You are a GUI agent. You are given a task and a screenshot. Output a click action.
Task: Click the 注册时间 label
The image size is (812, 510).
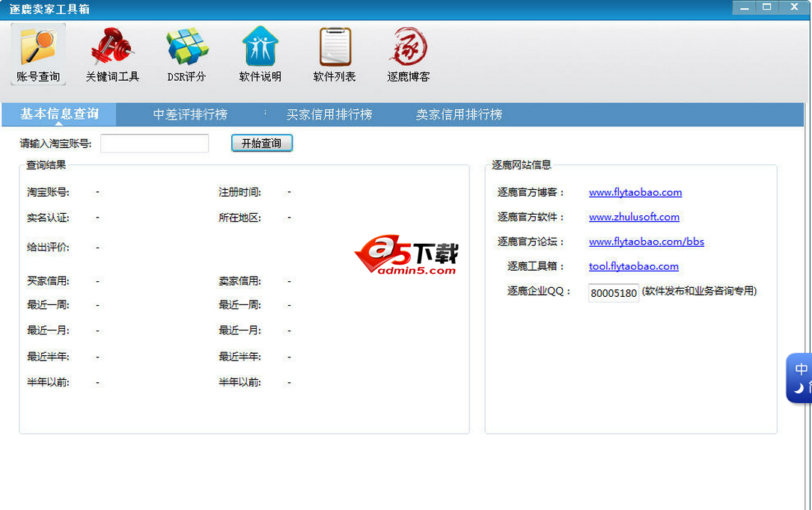click(x=239, y=192)
